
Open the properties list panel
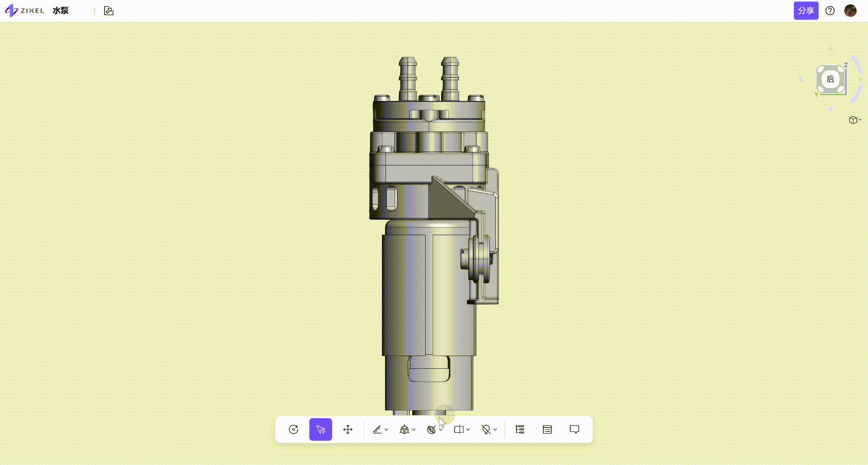click(547, 429)
